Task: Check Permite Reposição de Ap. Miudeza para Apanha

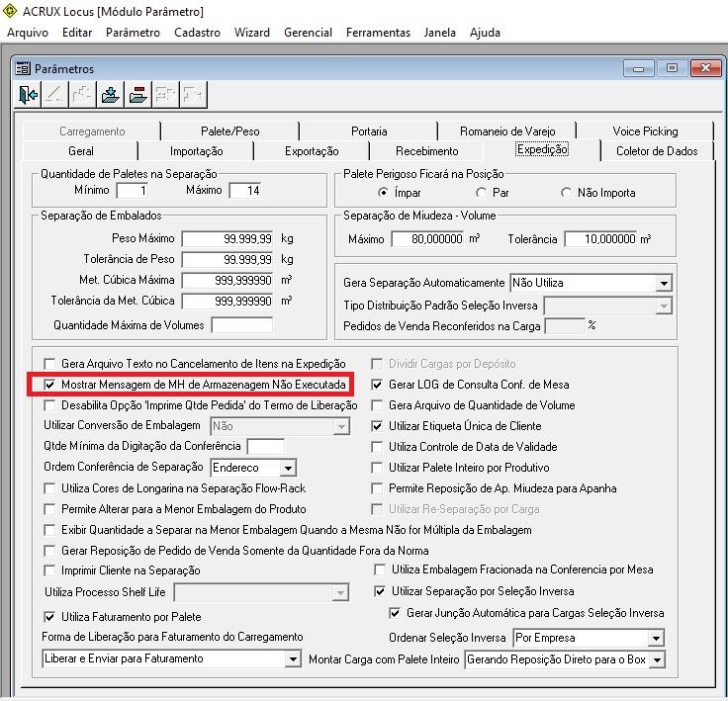Action: [x=377, y=488]
